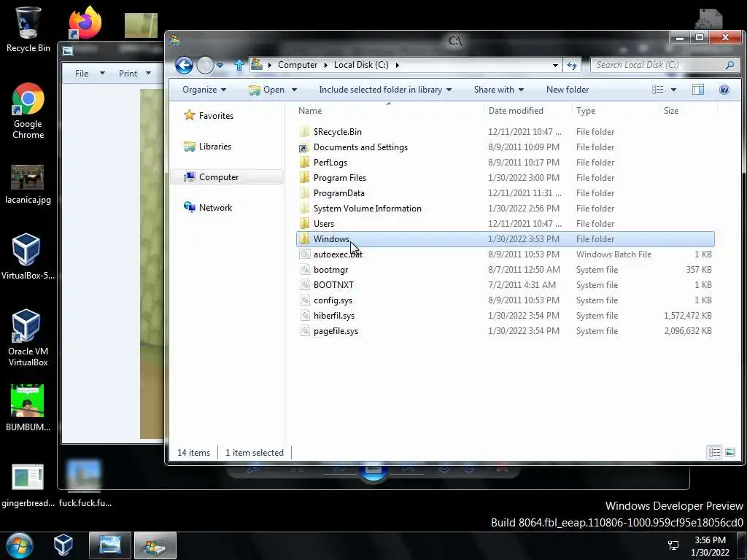Select Favorites in navigation pane
The image size is (747, 560).
coord(209,115)
